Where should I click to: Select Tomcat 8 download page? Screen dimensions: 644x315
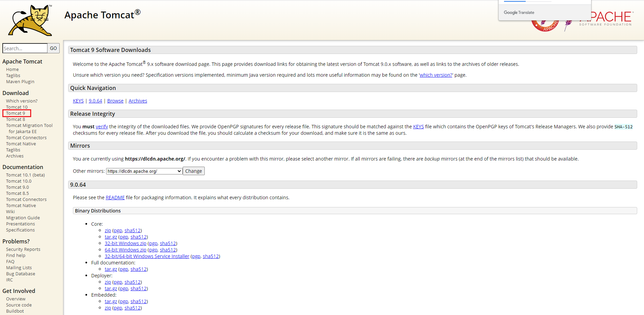(x=16, y=119)
